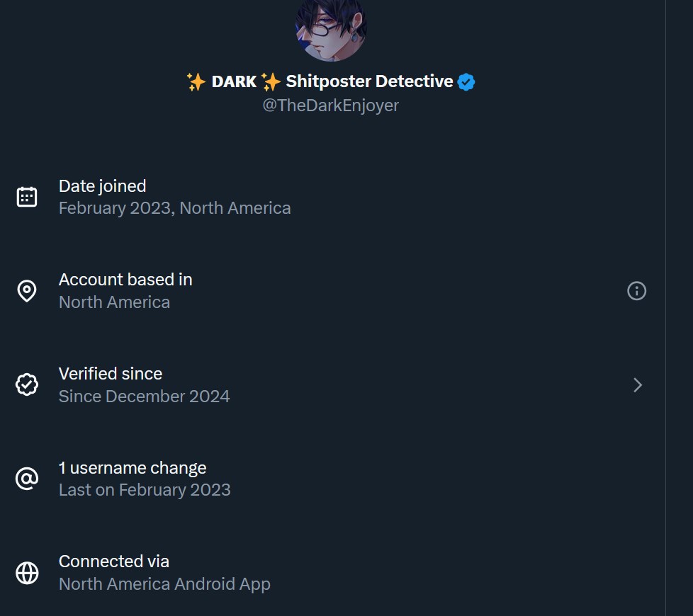693x616 pixels.
Task: Click the Account based in label
Action: [125, 280]
